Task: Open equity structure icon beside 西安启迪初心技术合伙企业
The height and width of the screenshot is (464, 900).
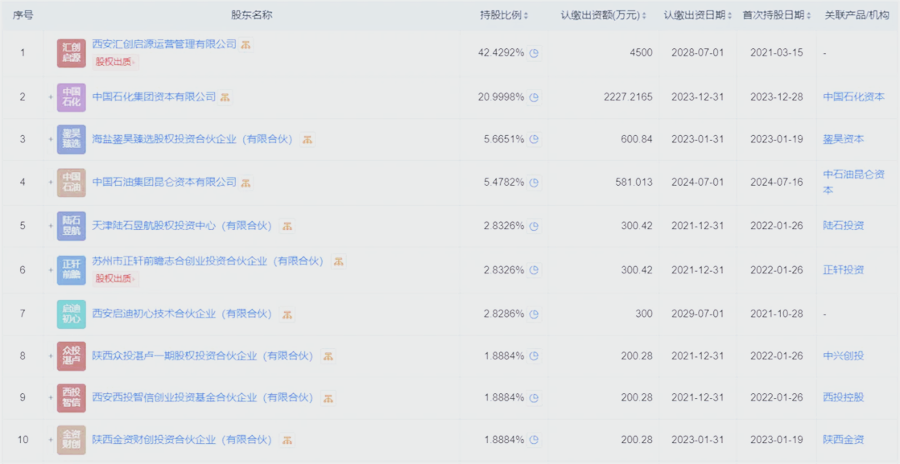Action: pyautogui.click(x=288, y=314)
